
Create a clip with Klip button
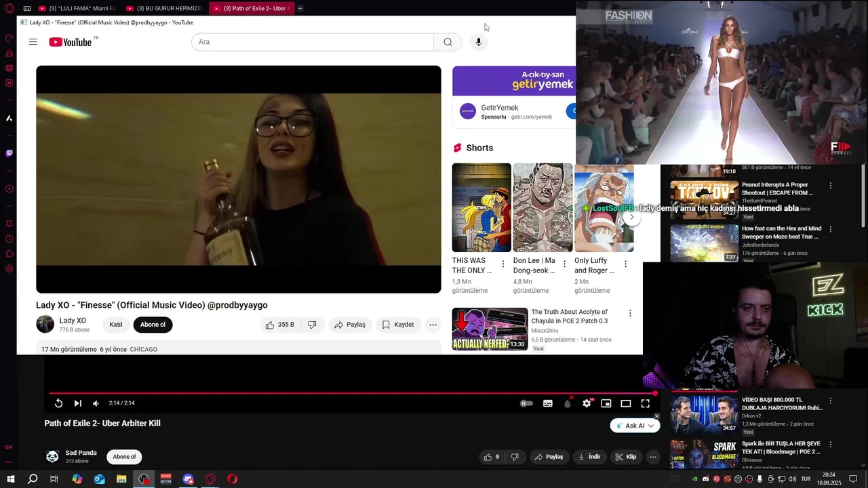point(625,457)
